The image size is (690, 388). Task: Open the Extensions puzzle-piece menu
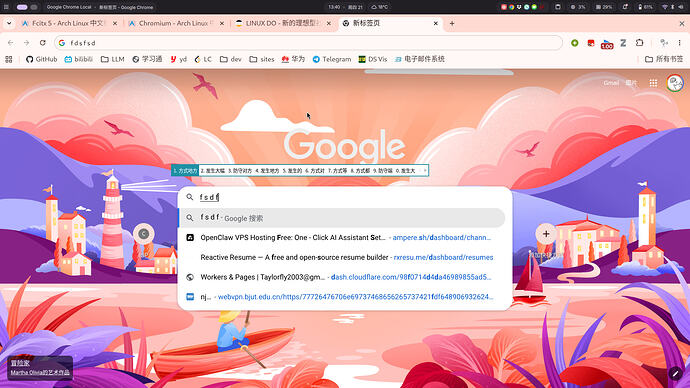click(x=639, y=43)
